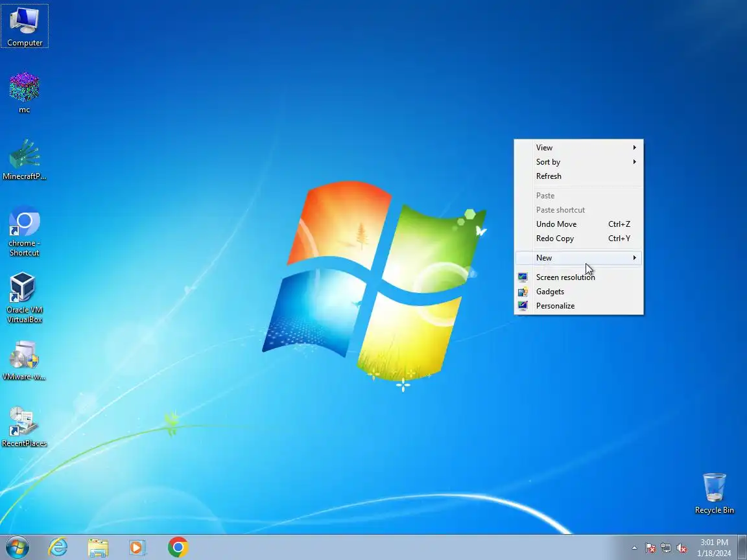Open Windows Explorer from the taskbar
This screenshot has width=747, height=560.
tap(98, 547)
